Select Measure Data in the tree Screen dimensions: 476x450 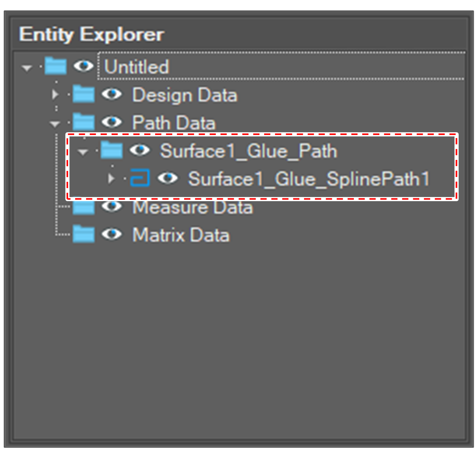pos(192,208)
